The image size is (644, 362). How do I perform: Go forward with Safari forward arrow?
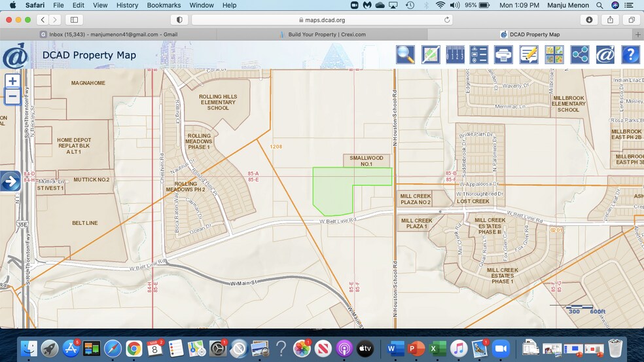pyautogui.click(x=54, y=20)
